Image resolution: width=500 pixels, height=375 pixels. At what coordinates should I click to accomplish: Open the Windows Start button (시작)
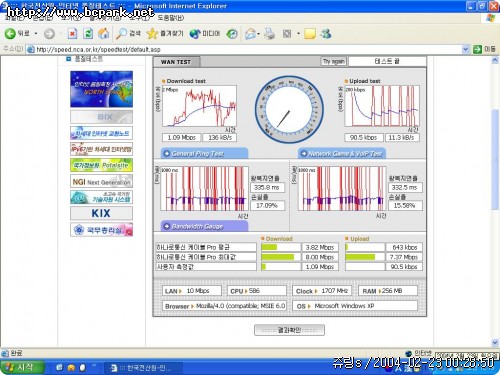click(23, 367)
